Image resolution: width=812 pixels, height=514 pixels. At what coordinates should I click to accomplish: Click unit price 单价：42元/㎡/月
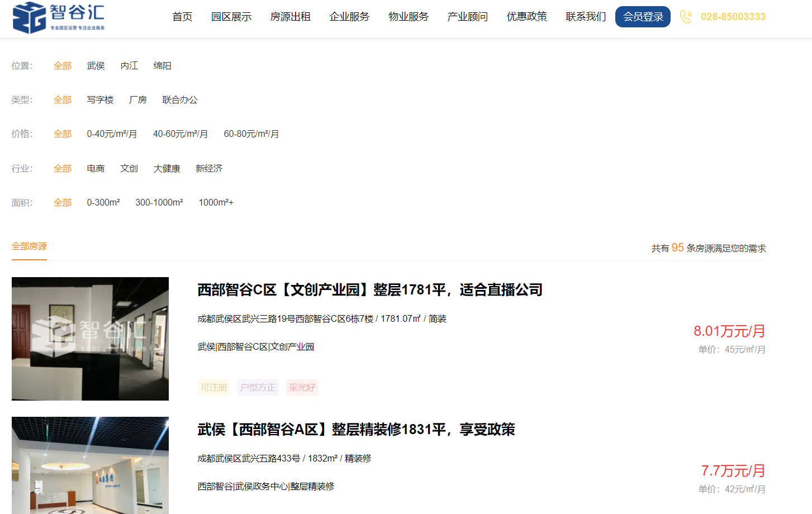732,489
